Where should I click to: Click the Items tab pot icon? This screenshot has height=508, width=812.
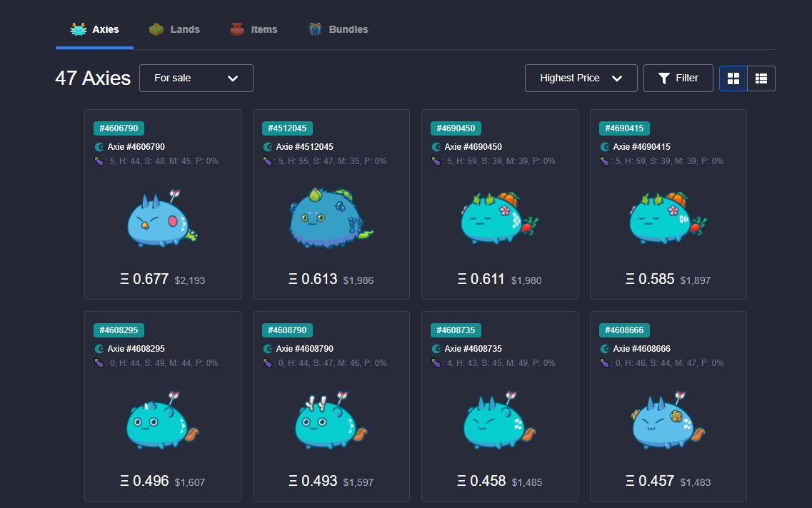point(236,29)
